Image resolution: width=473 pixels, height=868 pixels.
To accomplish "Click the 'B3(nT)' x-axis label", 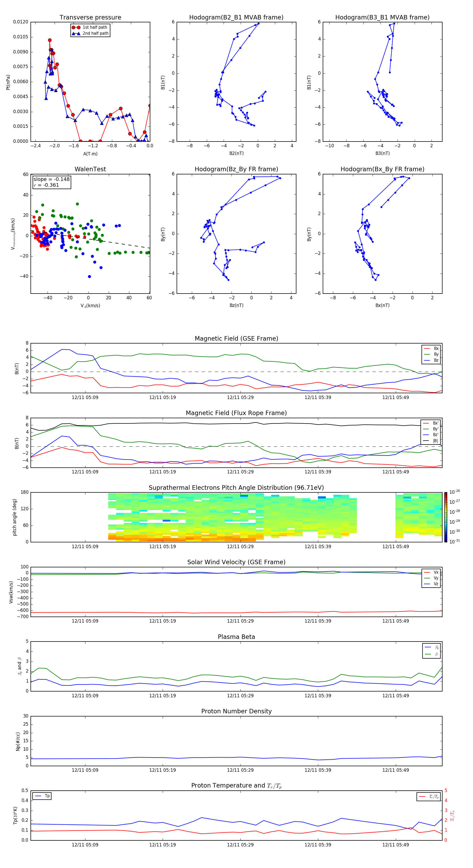I will point(382,153).
